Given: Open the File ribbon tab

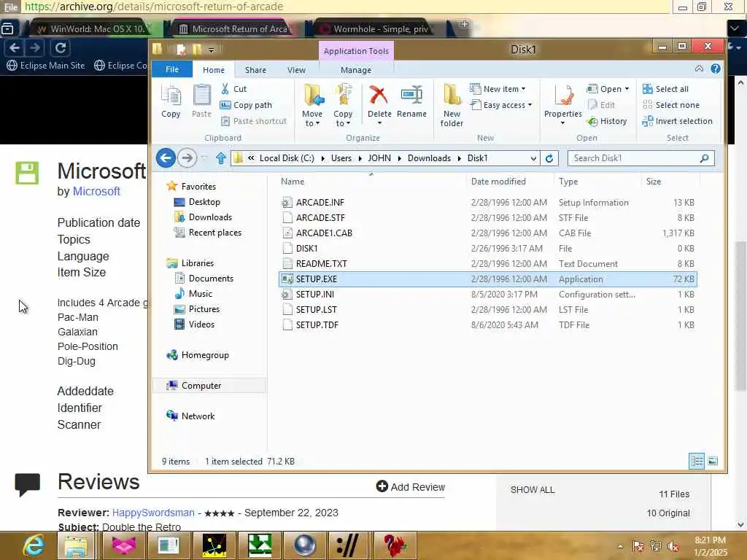Looking at the screenshot, I should 172,69.
